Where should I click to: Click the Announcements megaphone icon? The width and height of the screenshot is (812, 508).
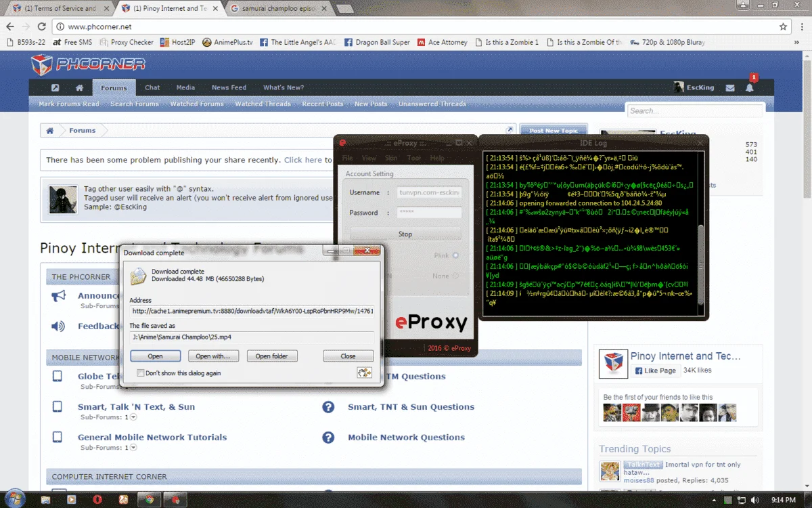(x=58, y=296)
